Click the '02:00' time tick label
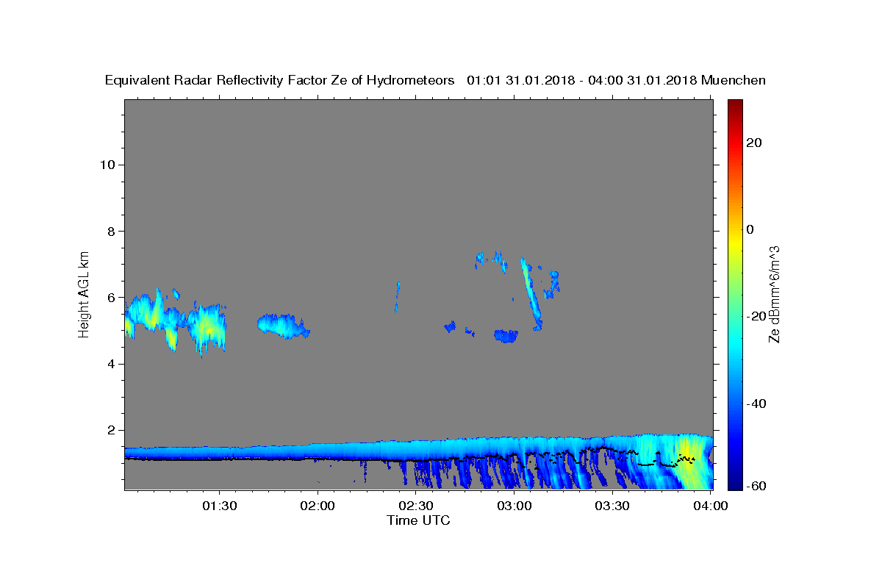Image resolution: width=882 pixels, height=588 pixels. coord(318,506)
